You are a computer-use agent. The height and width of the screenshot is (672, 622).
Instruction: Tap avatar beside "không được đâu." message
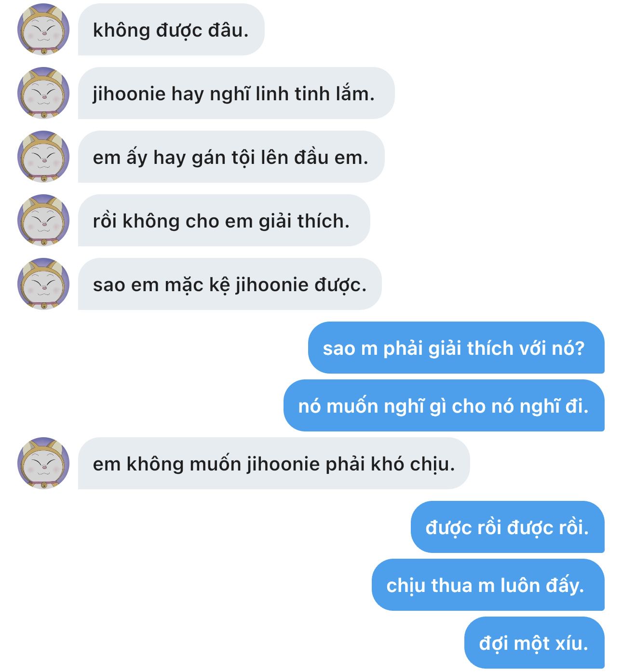tap(43, 29)
